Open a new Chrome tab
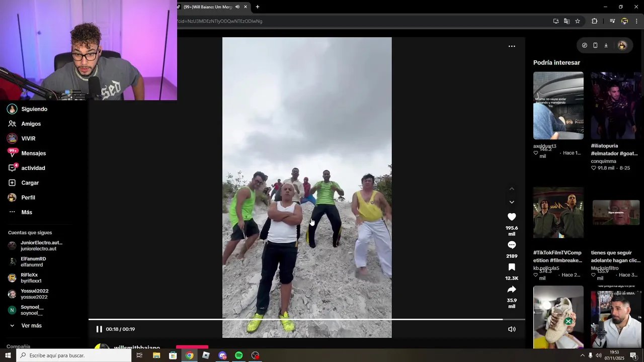644x362 pixels. pyautogui.click(x=258, y=7)
